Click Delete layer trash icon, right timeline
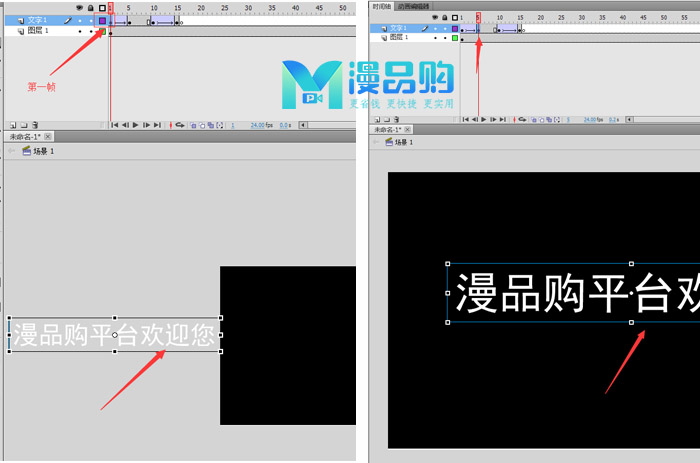700x463 pixels. coord(396,120)
